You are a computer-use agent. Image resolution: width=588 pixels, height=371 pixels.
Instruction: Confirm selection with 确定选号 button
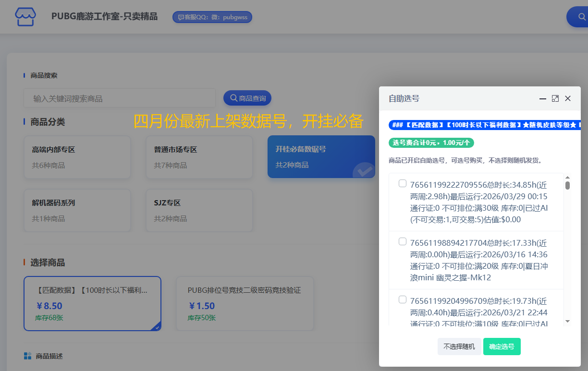tap(502, 347)
